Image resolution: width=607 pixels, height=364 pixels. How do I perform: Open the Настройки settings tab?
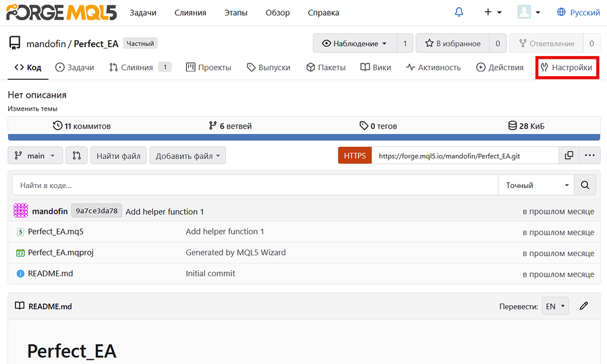pos(567,67)
